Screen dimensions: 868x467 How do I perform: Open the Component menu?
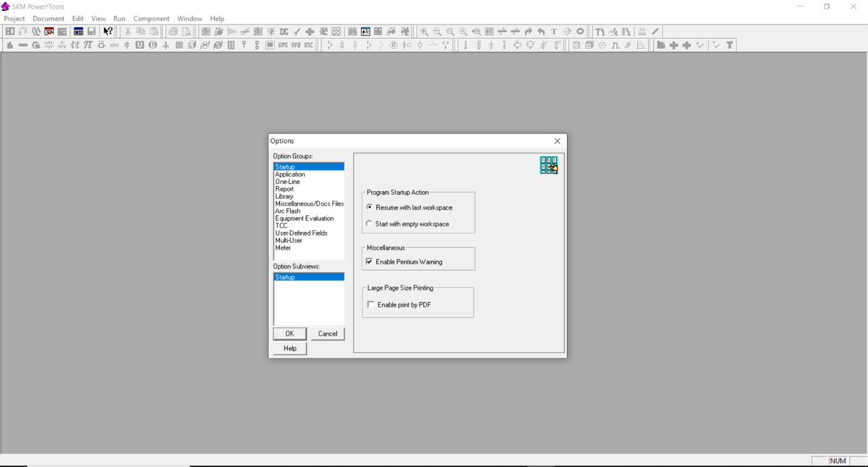[x=151, y=18]
